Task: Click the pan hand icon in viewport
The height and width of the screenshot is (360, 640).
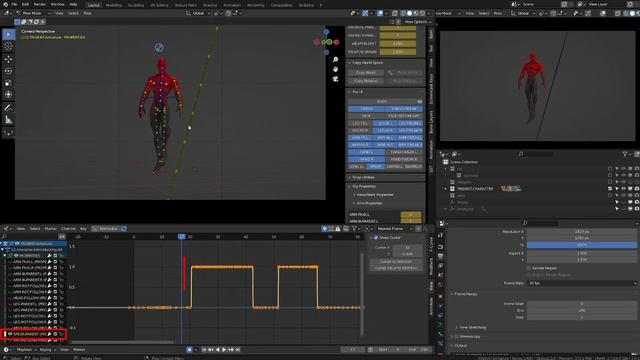Action: 335,69
